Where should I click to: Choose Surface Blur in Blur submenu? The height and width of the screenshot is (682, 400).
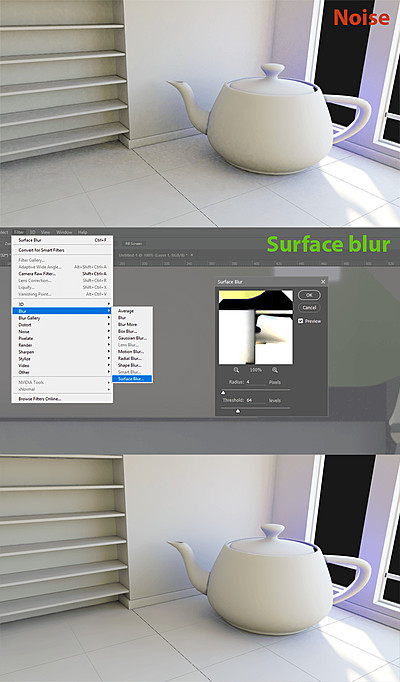(x=132, y=379)
